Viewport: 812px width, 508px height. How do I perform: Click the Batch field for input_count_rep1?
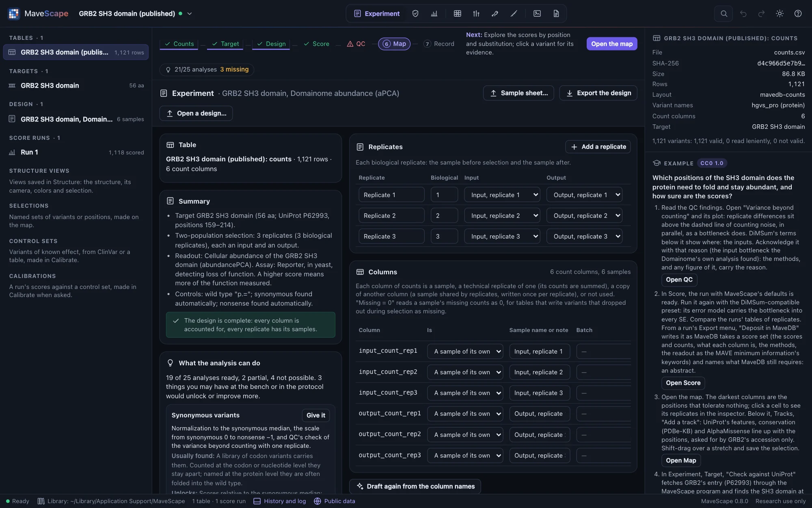click(x=603, y=351)
